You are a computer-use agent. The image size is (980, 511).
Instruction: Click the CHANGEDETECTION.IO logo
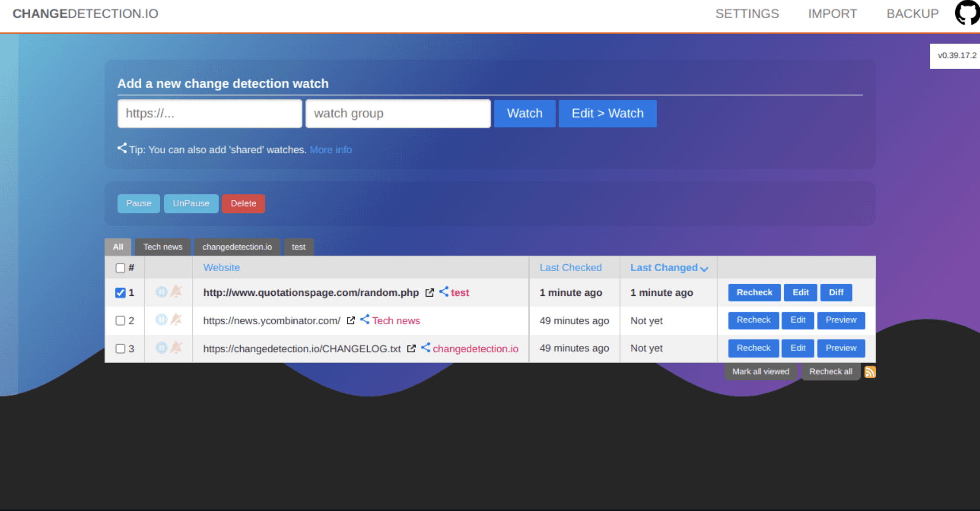(85, 14)
